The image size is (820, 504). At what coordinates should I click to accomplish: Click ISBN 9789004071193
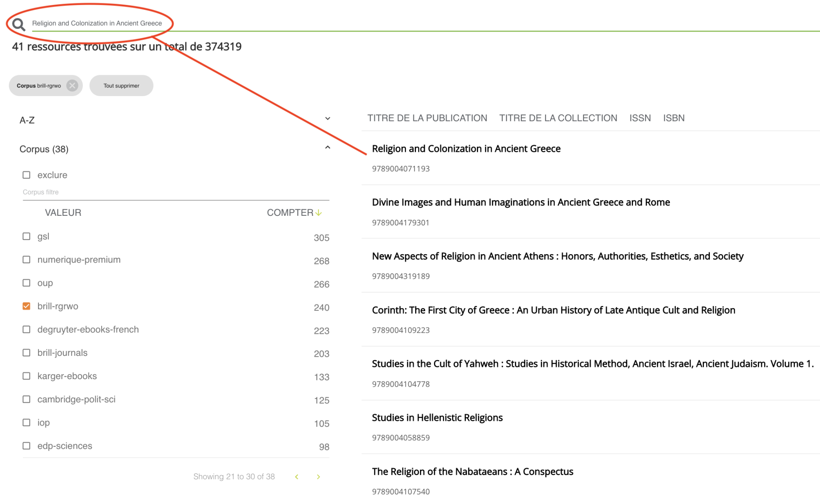pos(401,169)
